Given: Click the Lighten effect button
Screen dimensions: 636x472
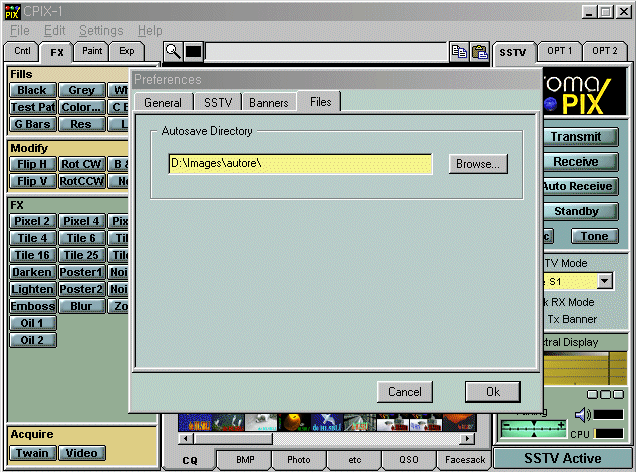Looking at the screenshot, I should 32,289.
